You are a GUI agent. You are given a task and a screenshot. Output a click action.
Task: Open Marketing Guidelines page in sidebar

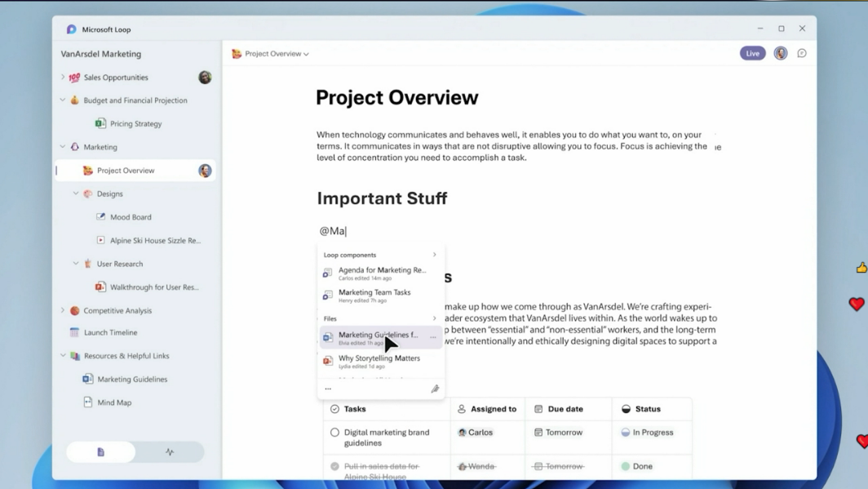point(132,380)
